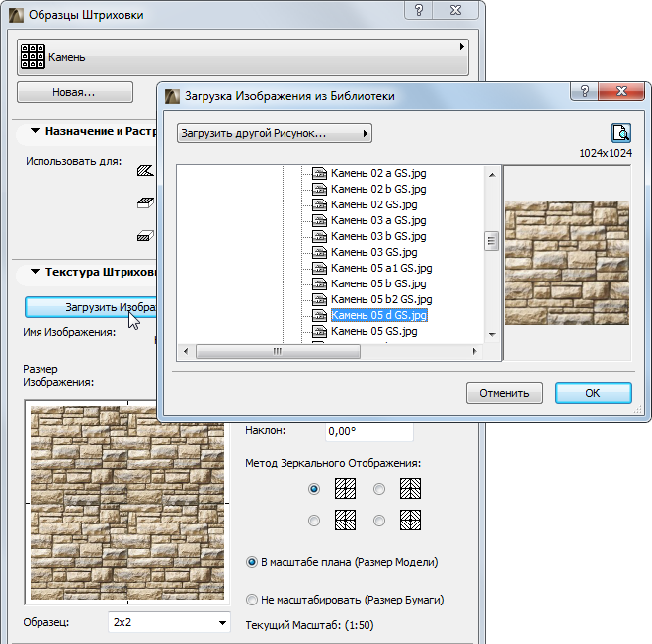
Task: Select bottom-right mirroring method radio button
Action: 379,521
